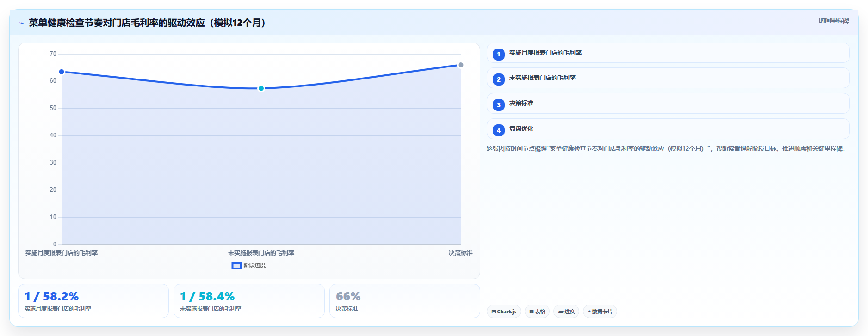
Task: Select milestone row 实施月度报表门店的毛利率
Action: (x=668, y=53)
